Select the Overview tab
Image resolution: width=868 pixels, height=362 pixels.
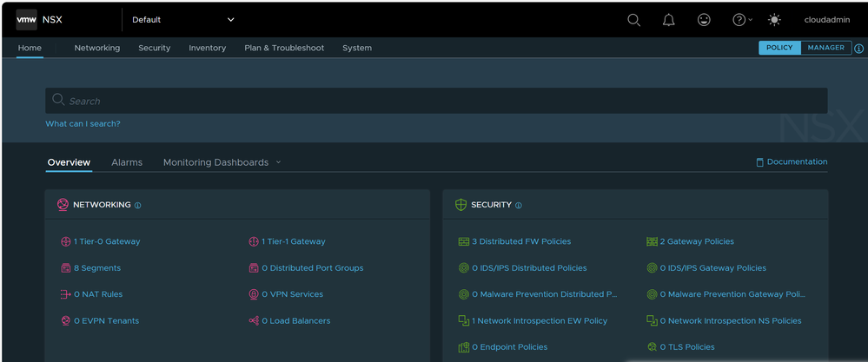(69, 162)
